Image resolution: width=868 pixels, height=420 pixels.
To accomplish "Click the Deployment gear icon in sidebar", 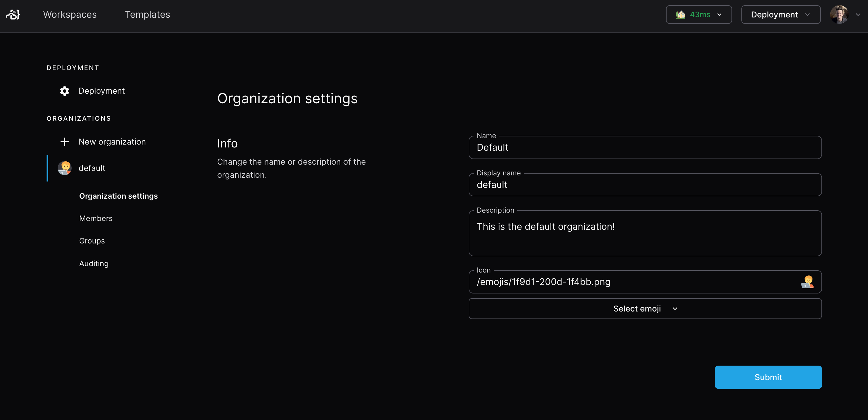I will [64, 91].
